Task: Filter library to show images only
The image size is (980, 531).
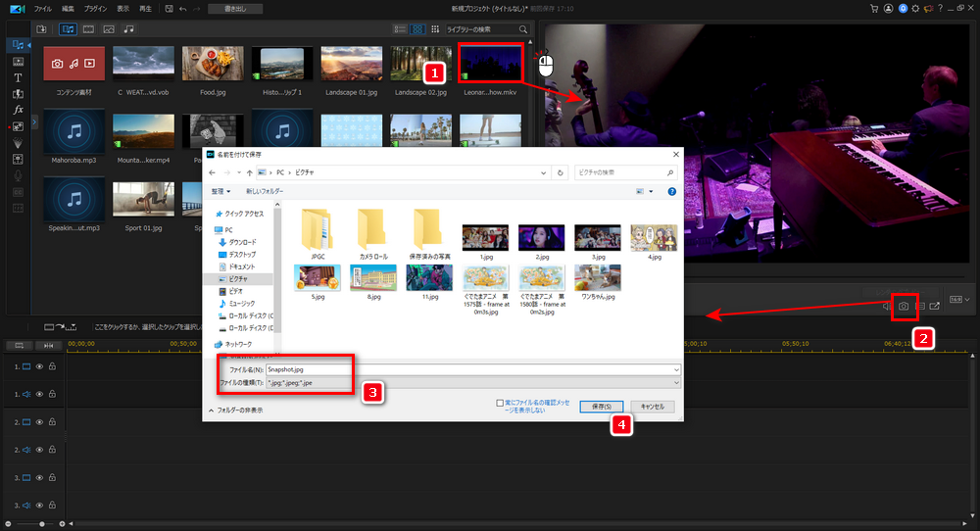Action: click(x=109, y=29)
